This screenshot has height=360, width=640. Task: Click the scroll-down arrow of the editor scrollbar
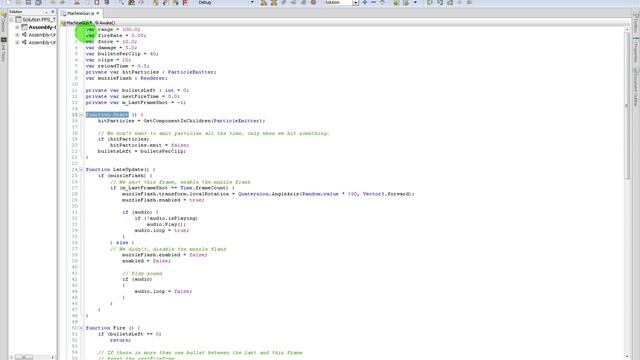tap(627, 356)
